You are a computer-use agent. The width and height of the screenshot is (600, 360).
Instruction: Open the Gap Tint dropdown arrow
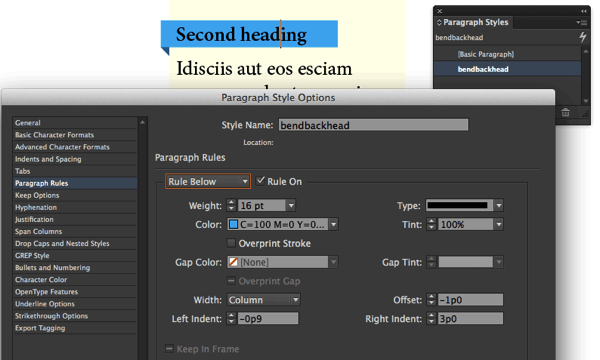[499, 262]
